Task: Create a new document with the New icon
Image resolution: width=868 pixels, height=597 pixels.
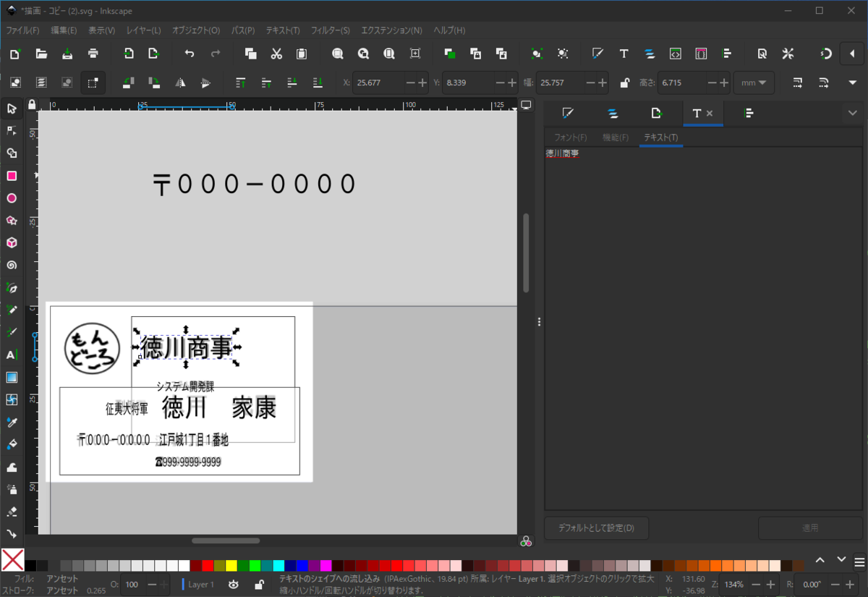Action: pos(15,54)
